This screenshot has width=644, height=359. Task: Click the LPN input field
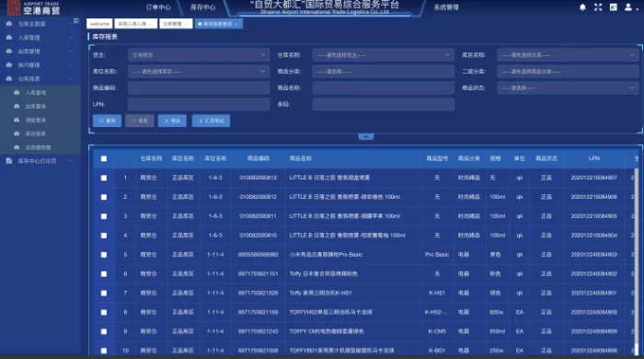point(199,104)
